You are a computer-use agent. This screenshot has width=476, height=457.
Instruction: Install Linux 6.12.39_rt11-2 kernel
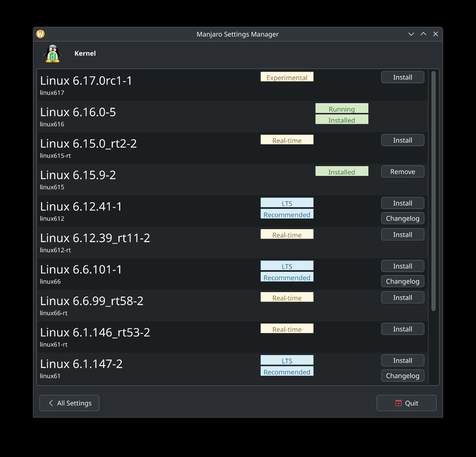[x=402, y=235]
